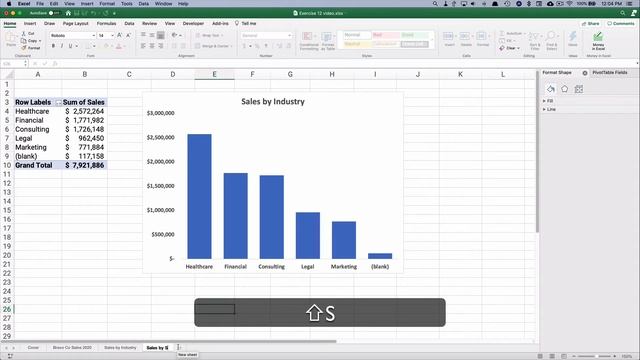Open the Review ribbon tab
The width and height of the screenshot is (640, 360).
point(149,24)
